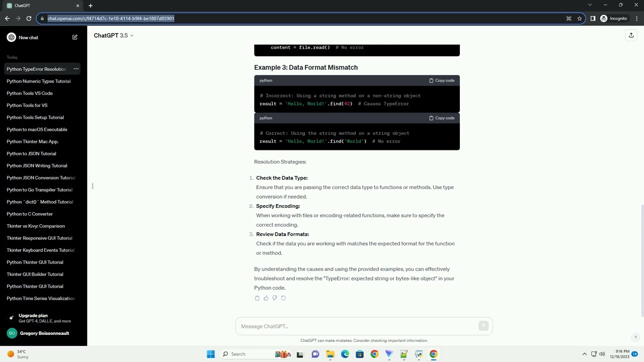This screenshot has width=644, height=362.
Task: Click the page vertical scrollbar
Action: (641, 260)
